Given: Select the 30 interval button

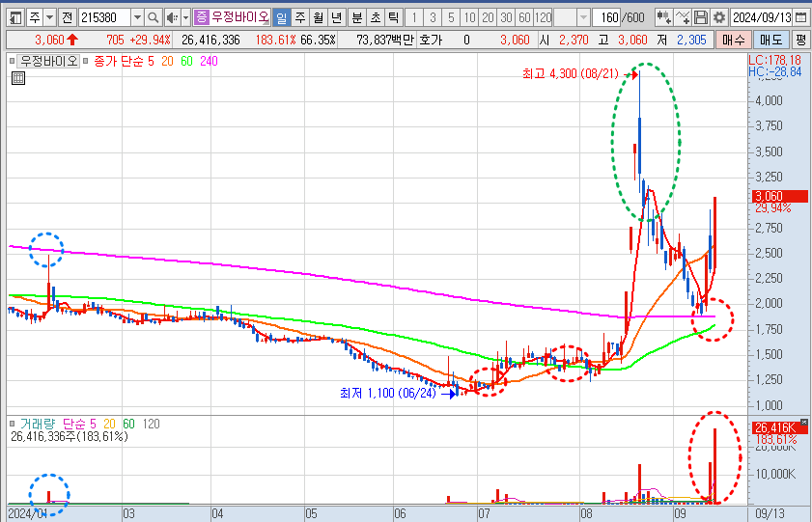Looking at the screenshot, I should [506, 18].
